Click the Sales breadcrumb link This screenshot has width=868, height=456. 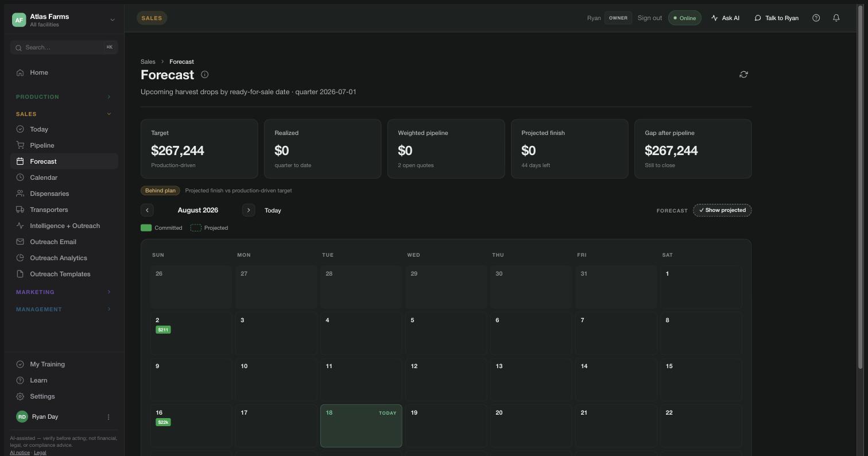(x=148, y=61)
